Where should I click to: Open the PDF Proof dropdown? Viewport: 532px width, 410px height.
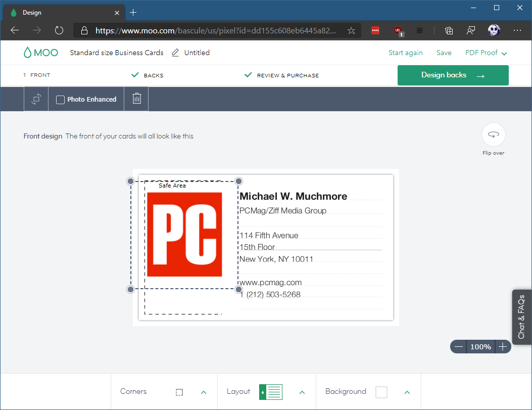pyautogui.click(x=486, y=53)
